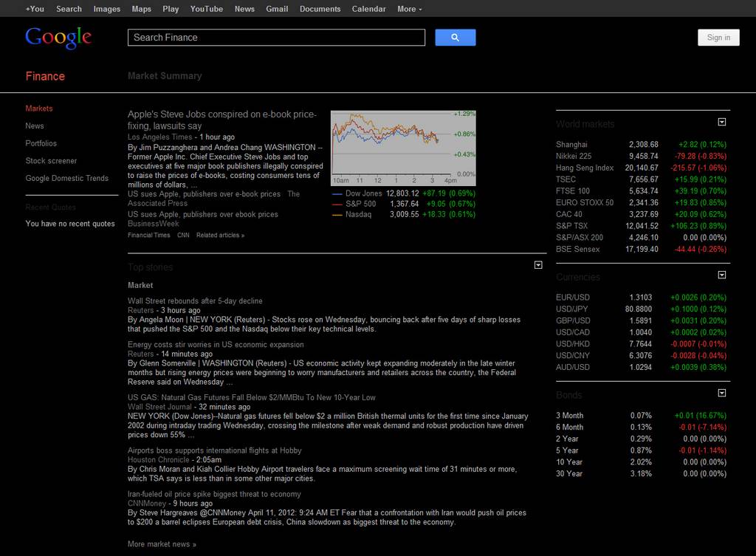Open Hang Seng Index row
This screenshot has width=756, height=556.
585,168
